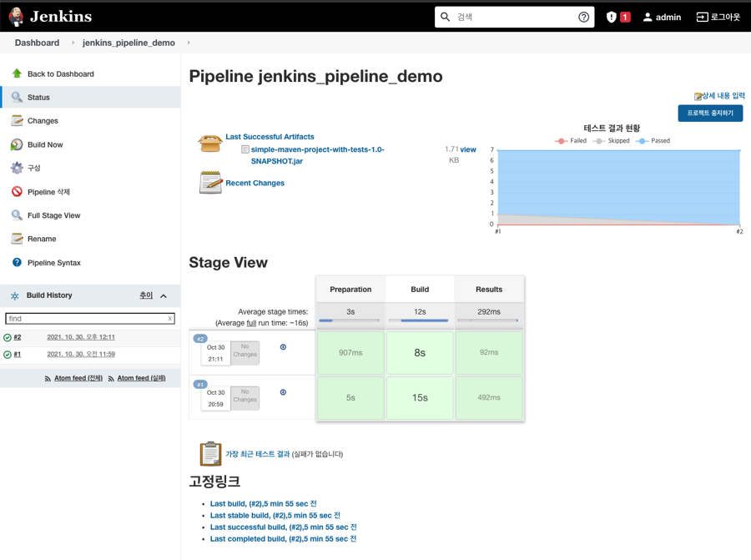
Task: Collapse the Build History panel
Action: (164, 295)
